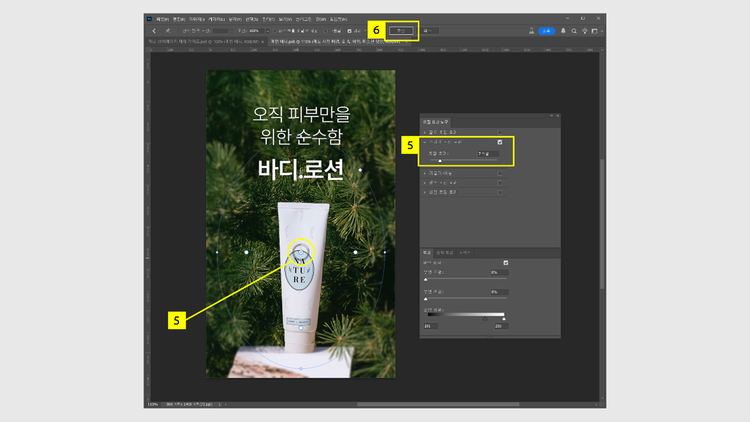Viewport: 750px width, 422px height.
Task: Adjust the Bokeh Color slider
Action: pyautogui.click(x=426, y=299)
